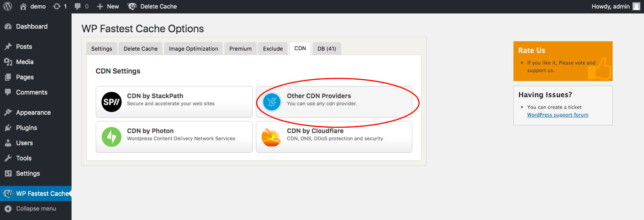Switch to the Settings tab
This screenshot has width=644, height=220.
click(102, 48)
